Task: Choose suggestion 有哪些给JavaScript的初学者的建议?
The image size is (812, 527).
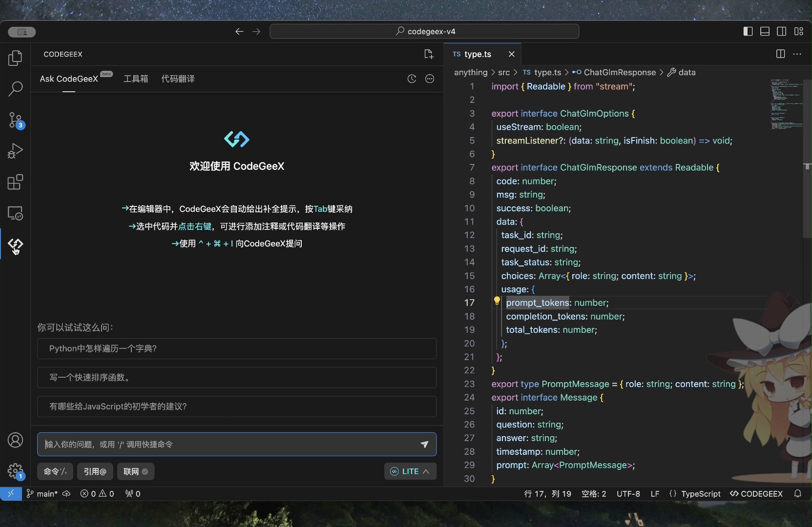Action: (237, 406)
